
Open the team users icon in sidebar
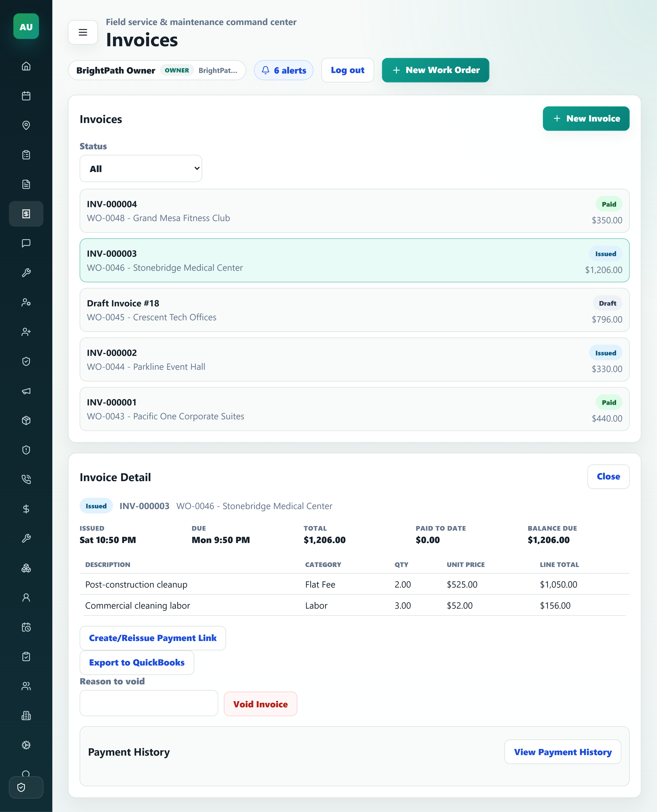[26, 686]
